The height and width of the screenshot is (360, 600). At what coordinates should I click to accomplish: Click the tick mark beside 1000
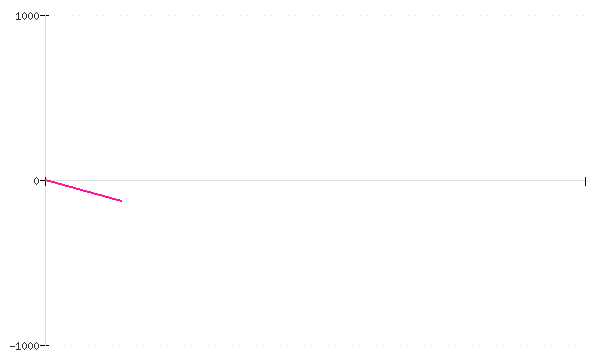pyautogui.click(x=44, y=16)
